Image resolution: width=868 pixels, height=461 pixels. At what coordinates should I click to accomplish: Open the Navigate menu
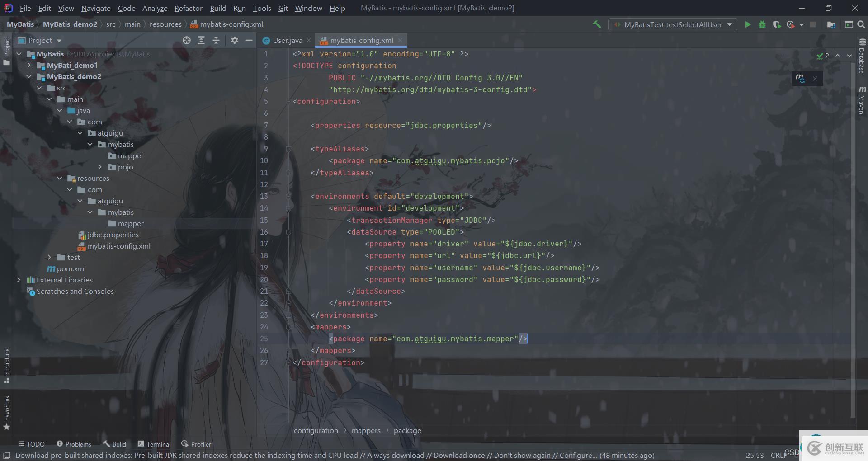pos(96,8)
